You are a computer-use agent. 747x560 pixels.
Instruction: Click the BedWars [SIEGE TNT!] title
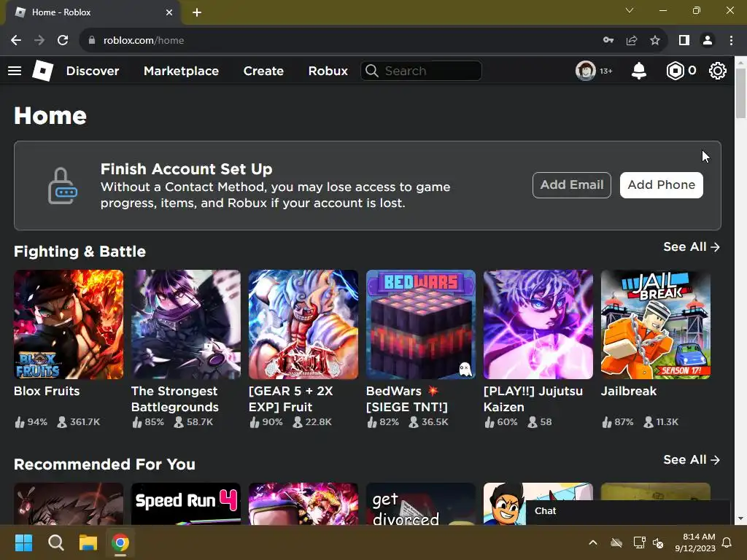(407, 399)
